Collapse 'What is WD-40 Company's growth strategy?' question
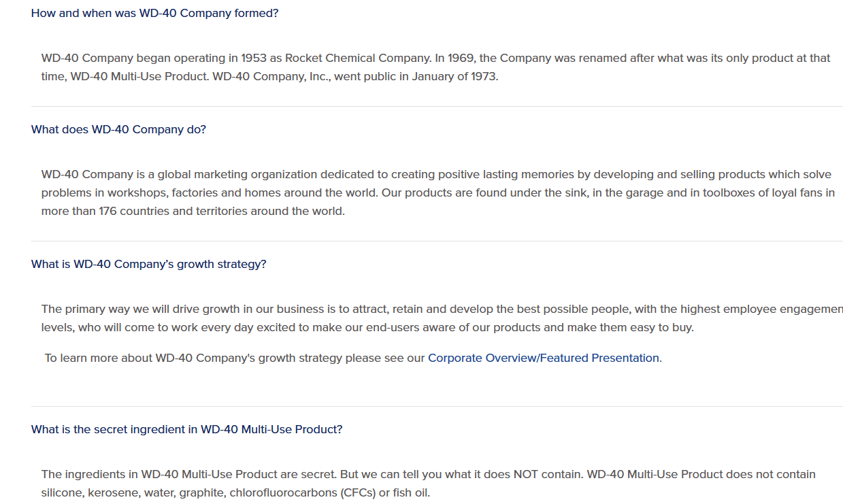The width and height of the screenshot is (843, 504). [x=149, y=264]
